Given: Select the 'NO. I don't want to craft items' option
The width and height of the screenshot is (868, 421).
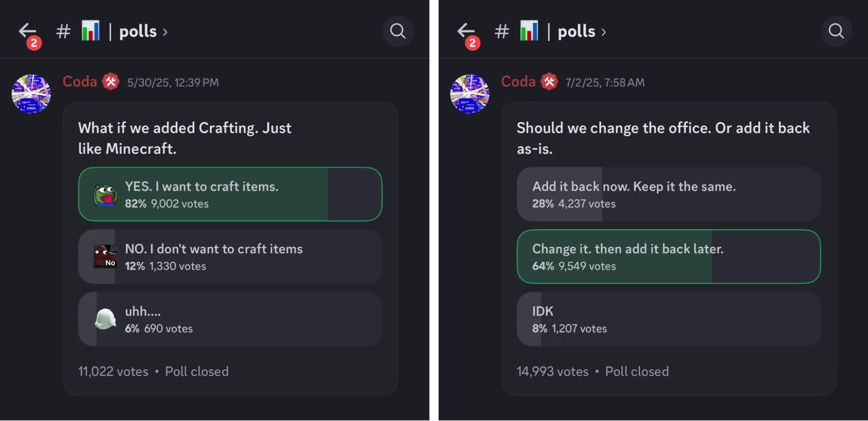Looking at the screenshot, I should pyautogui.click(x=230, y=257).
